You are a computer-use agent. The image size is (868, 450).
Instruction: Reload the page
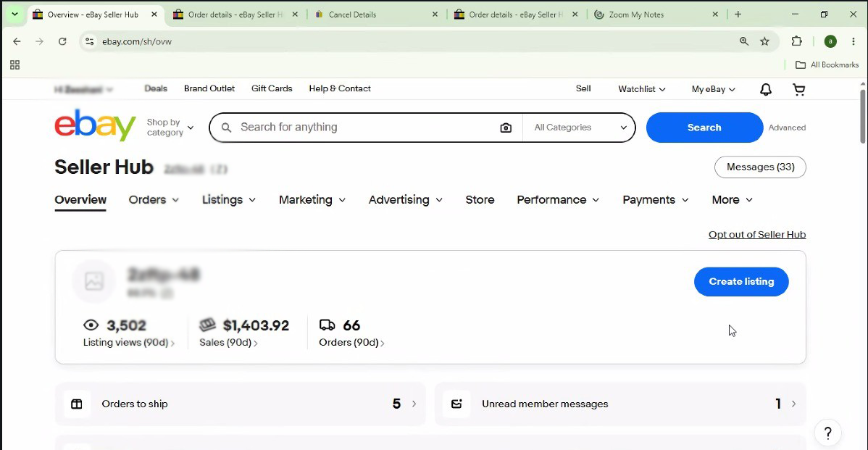[62, 41]
